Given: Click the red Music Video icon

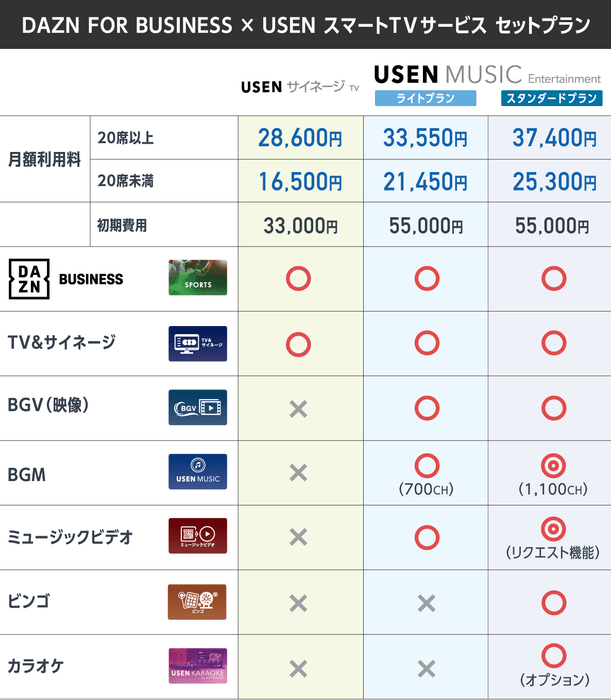Looking at the screenshot, I should (x=197, y=536).
